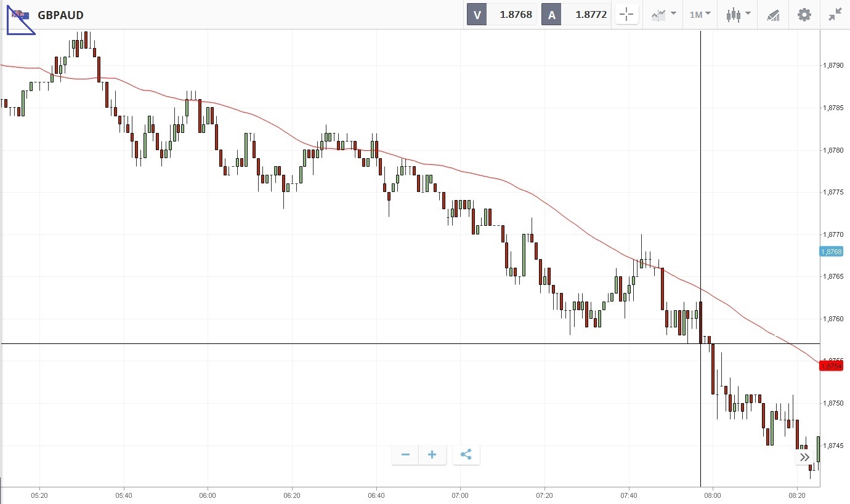Activate the crosshair cursor tool
The height and width of the screenshot is (504, 850).
click(x=626, y=15)
